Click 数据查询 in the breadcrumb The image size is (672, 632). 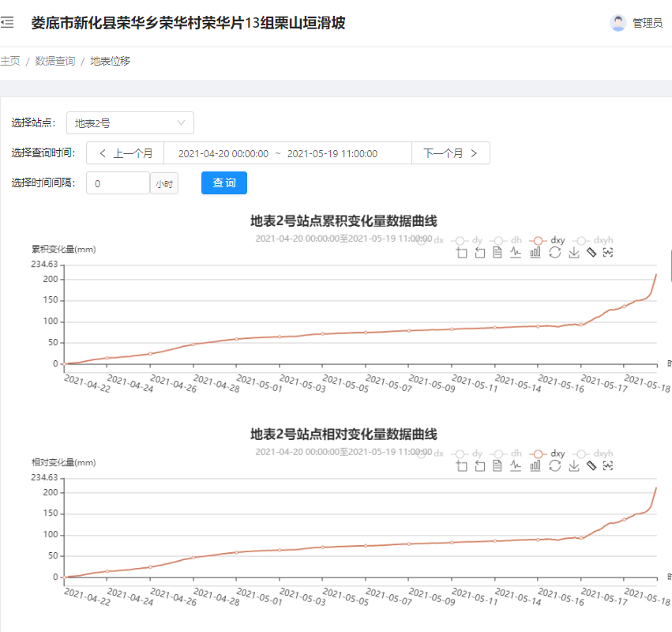[55, 61]
